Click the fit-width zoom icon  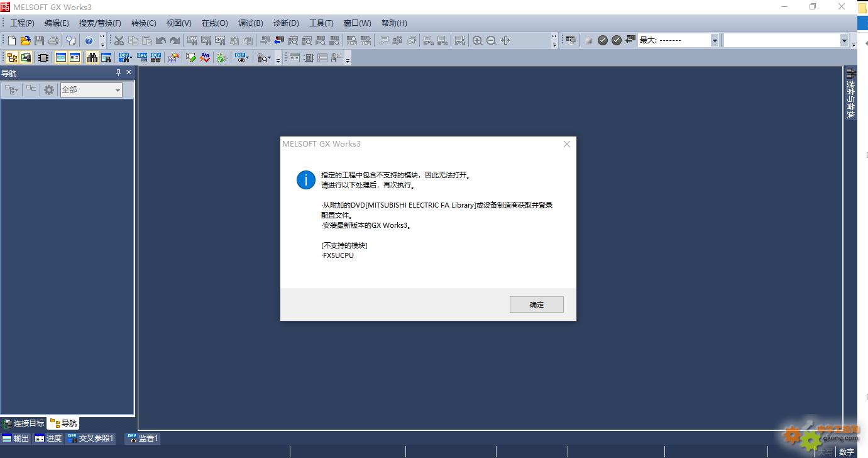coord(506,40)
